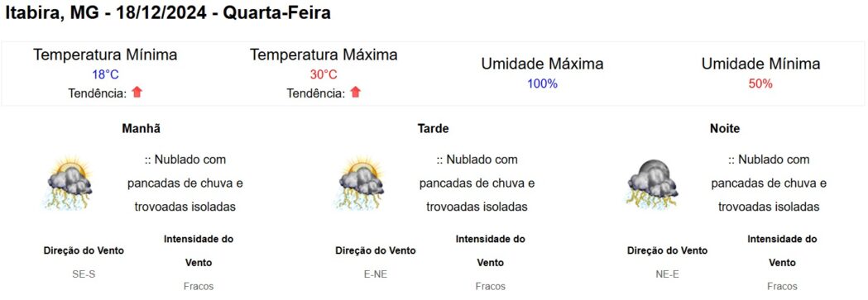868x300 pixels.
Task: Click the NE-E night wind direction
Action: (x=667, y=274)
